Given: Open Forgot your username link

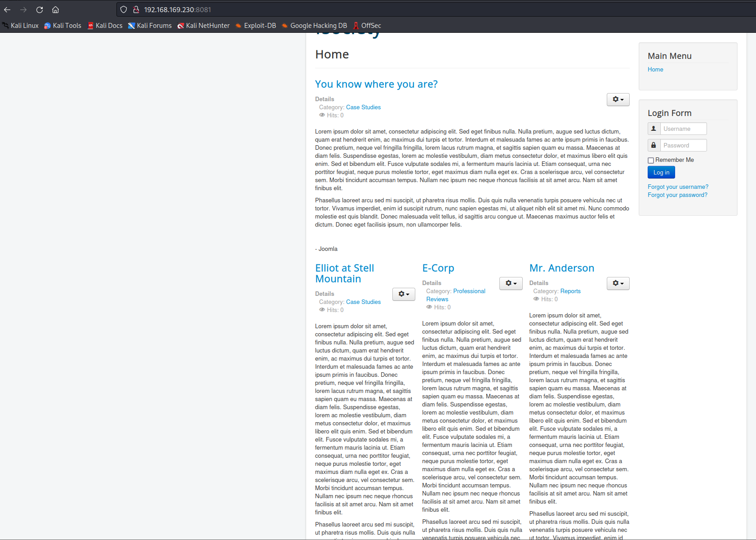Looking at the screenshot, I should (x=678, y=187).
